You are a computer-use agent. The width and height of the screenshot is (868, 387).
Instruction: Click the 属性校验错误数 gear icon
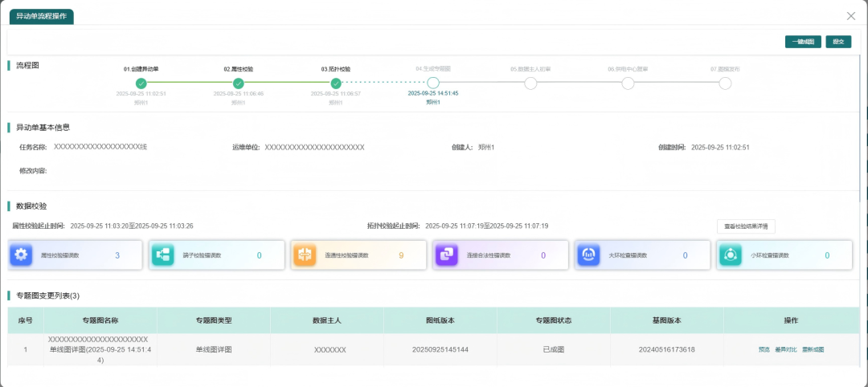tap(20, 255)
